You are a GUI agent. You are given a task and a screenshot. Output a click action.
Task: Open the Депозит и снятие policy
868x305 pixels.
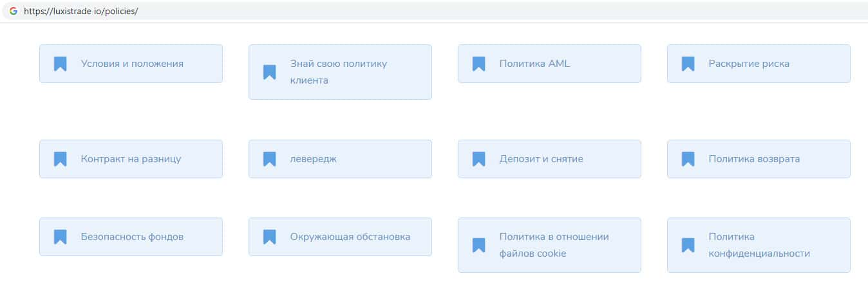(x=549, y=159)
